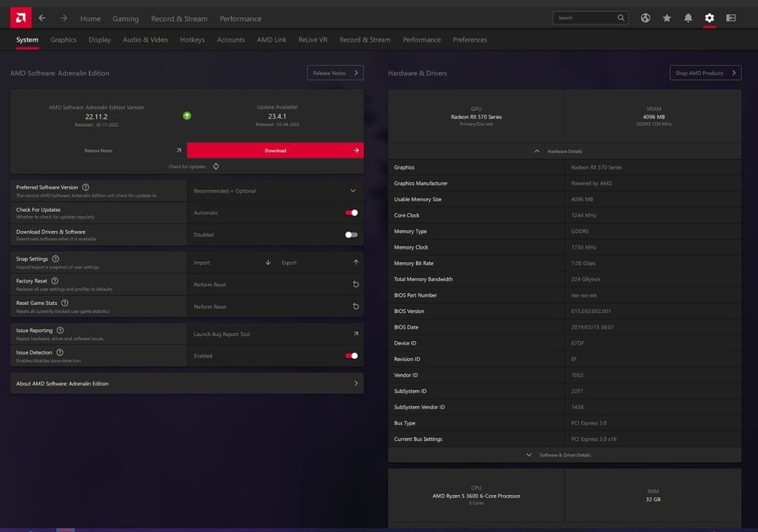
Task: Open favorites star icon
Action: (x=667, y=18)
